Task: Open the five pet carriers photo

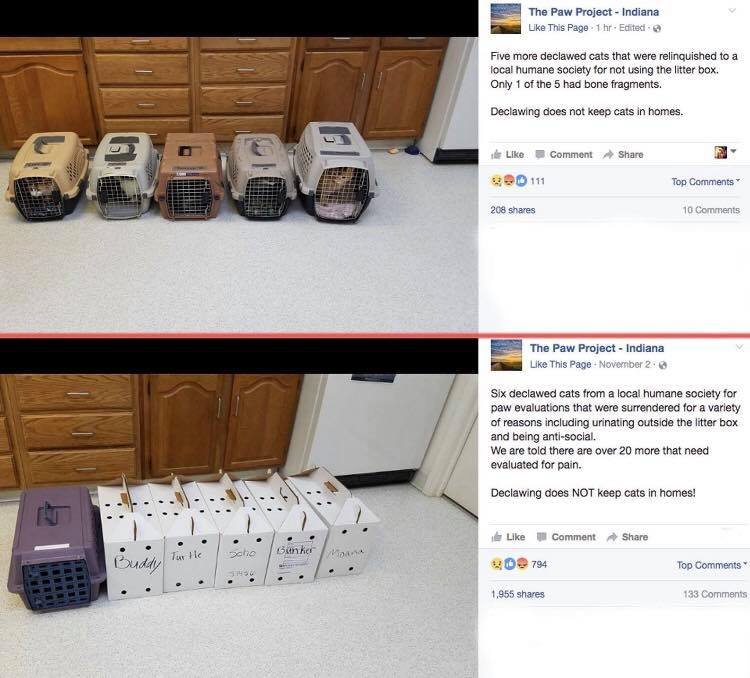Action: (239, 185)
